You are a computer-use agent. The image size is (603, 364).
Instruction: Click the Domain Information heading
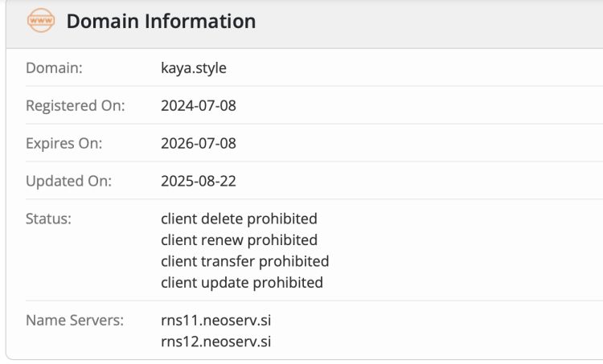161,22
